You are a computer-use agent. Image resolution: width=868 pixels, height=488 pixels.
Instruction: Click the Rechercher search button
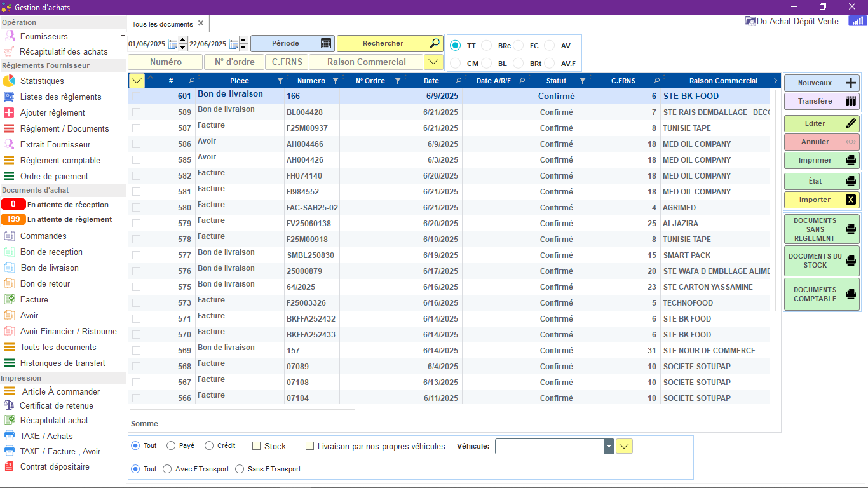coord(390,43)
